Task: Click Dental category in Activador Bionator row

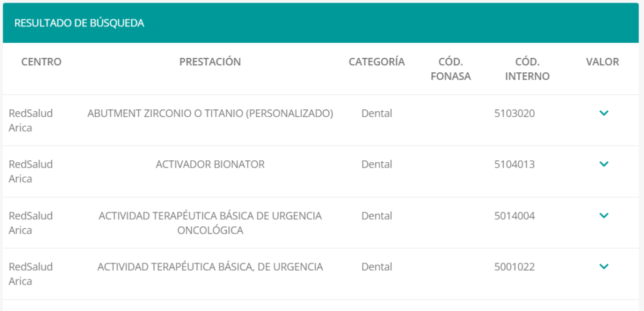Action: (377, 165)
